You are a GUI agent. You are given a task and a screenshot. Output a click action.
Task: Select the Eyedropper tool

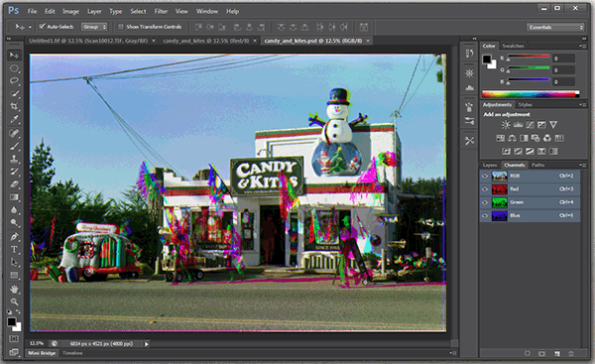click(14, 119)
